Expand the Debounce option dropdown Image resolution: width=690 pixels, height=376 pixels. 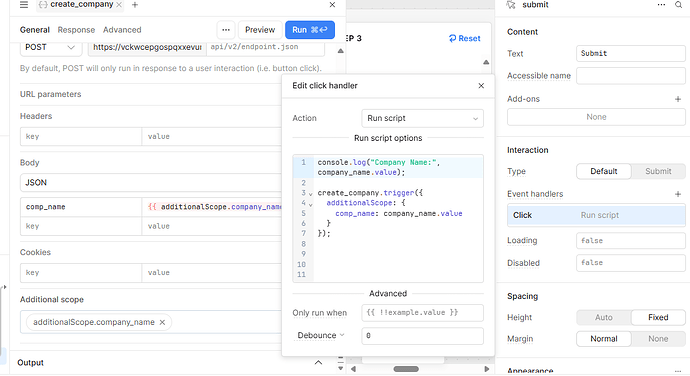click(320, 335)
